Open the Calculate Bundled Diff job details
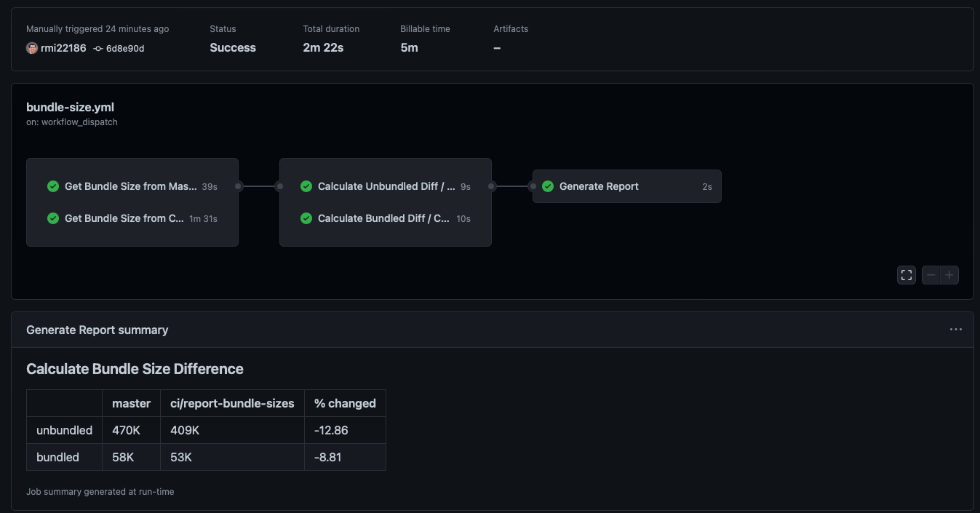This screenshot has height=513, width=980. pyautogui.click(x=383, y=218)
